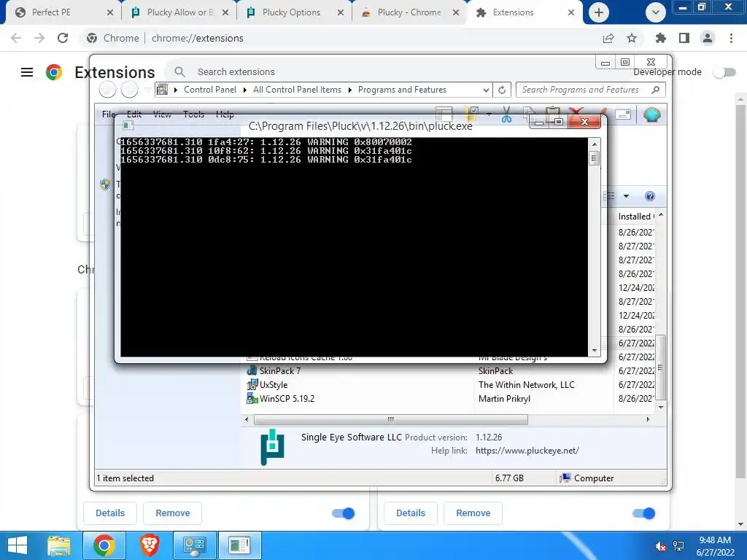
Task: Toggle Developer mode switch
Action: pos(724,72)
